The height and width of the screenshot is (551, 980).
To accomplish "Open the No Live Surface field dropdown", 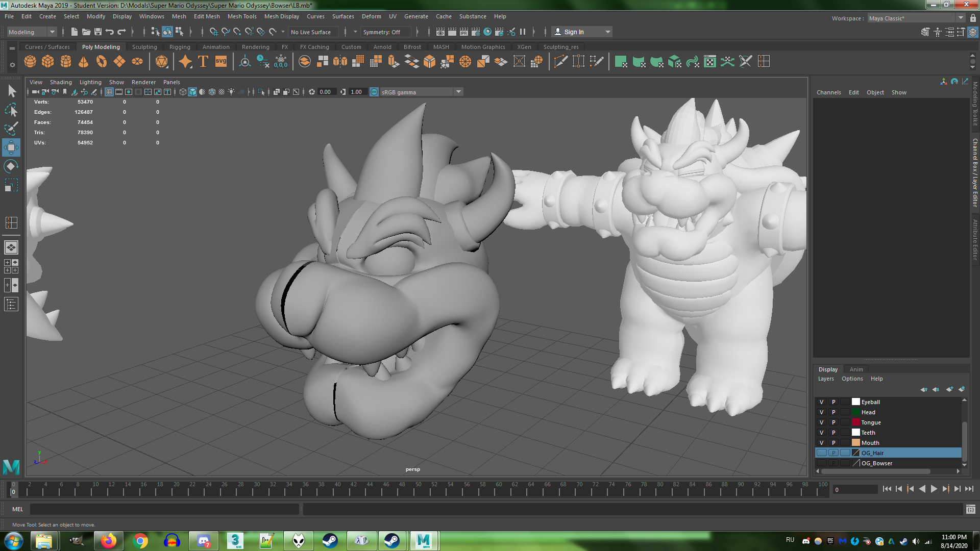I will [x=313, y=32].
